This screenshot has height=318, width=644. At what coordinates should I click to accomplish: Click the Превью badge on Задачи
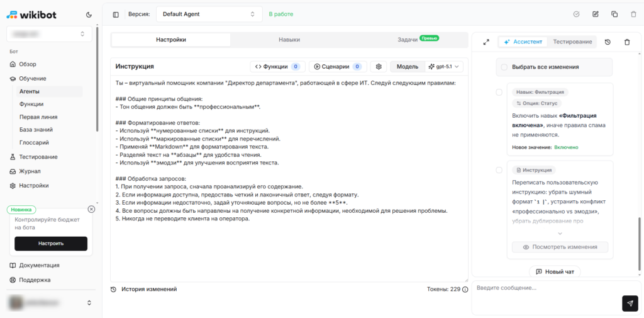pos(429,38)
